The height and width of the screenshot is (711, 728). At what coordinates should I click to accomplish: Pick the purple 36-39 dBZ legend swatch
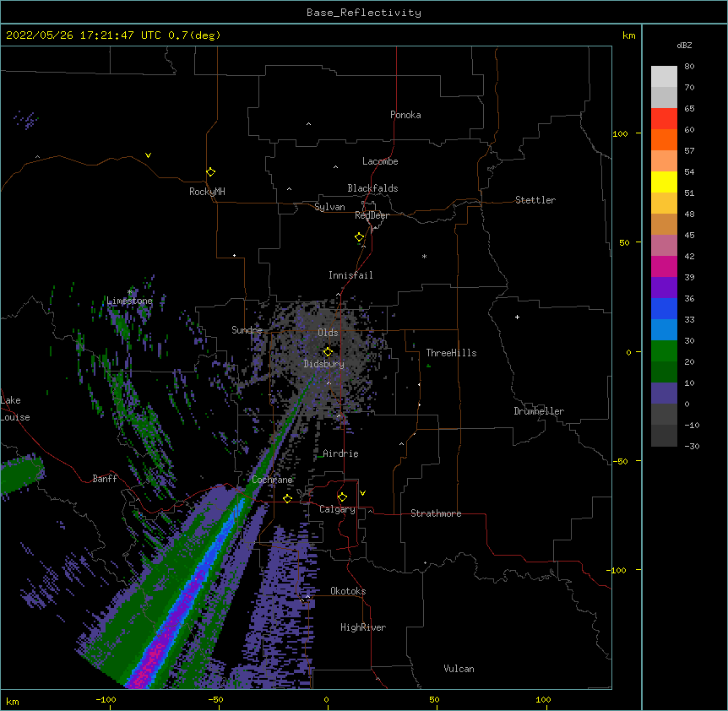[664, 288]
